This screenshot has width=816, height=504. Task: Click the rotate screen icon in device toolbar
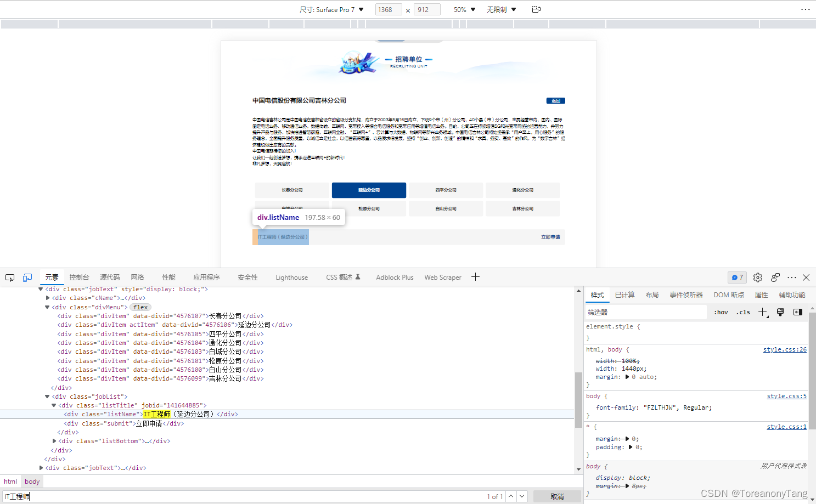tap(537, 9)
